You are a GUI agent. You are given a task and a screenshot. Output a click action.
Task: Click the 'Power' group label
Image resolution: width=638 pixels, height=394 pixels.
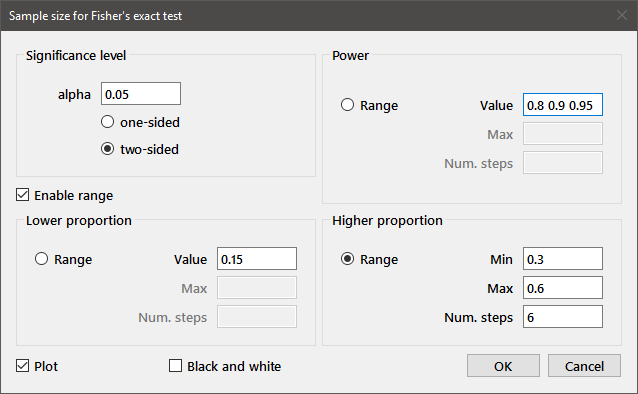tap(350, 55)
